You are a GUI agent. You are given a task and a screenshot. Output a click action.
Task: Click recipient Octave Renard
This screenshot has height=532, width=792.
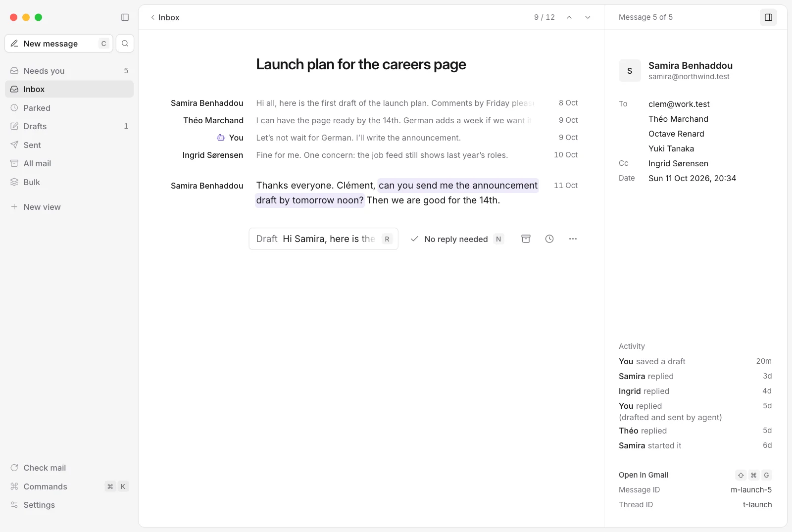pos(676,134)
